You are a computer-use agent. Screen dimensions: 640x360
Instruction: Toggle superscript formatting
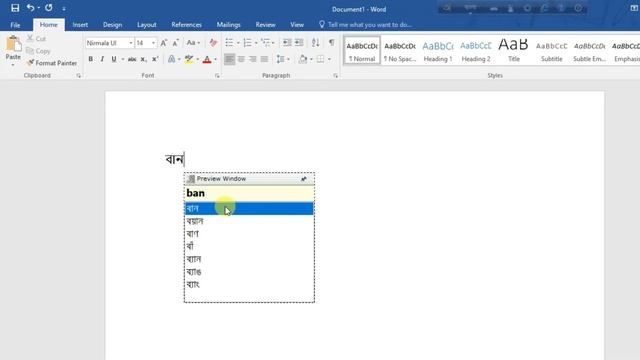(x=155, y=59)
